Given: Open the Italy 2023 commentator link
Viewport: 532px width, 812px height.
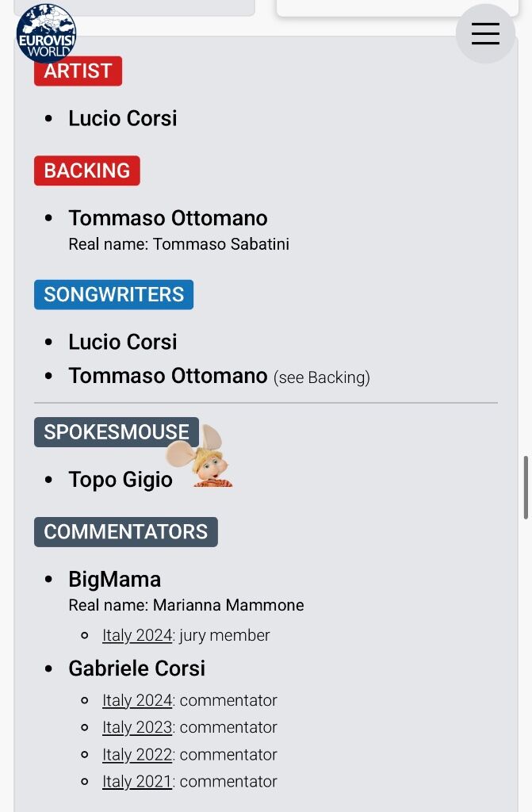Looking at the screenshot, I should (136, 727).
